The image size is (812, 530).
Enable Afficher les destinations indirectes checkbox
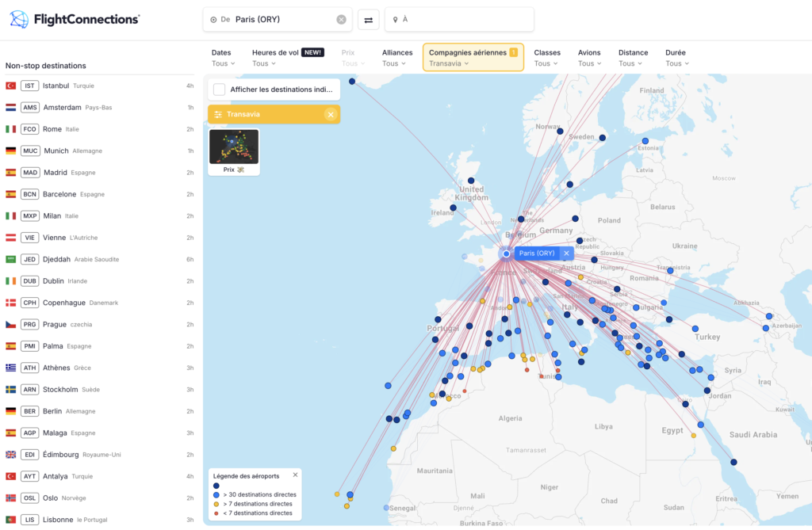(220, 90)
